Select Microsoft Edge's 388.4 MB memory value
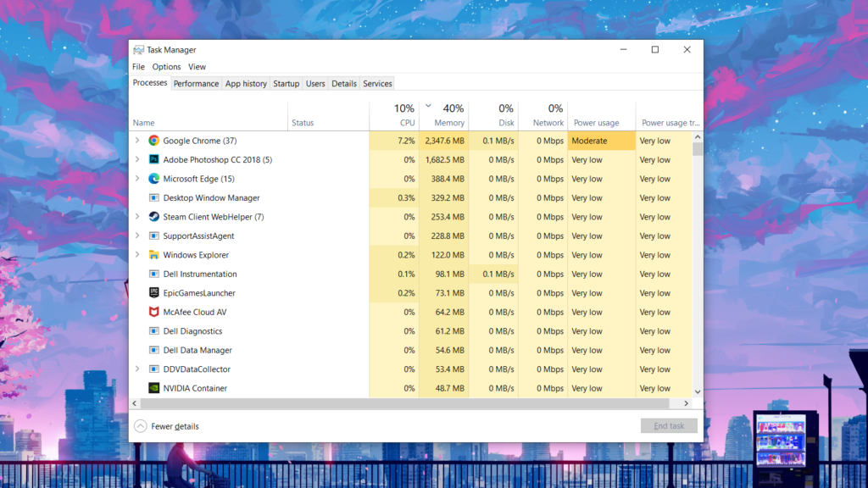868x488 pixels. click(448, 179)
